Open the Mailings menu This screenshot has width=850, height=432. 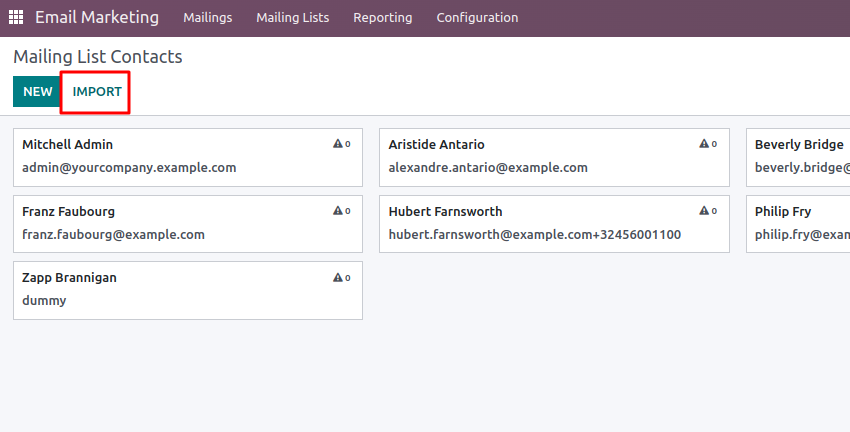point(208,17)
